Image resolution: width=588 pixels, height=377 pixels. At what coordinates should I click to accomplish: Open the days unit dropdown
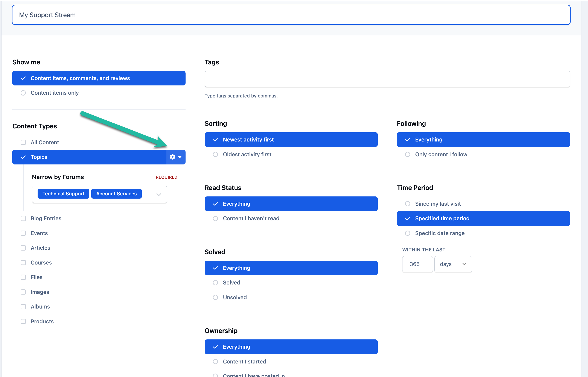[453, 264]
